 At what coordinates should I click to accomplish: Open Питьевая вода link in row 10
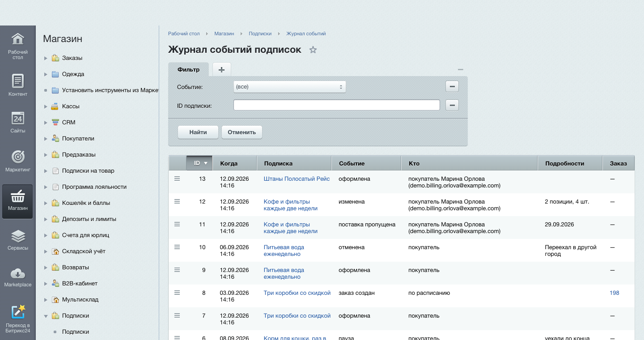pos(284,251)
